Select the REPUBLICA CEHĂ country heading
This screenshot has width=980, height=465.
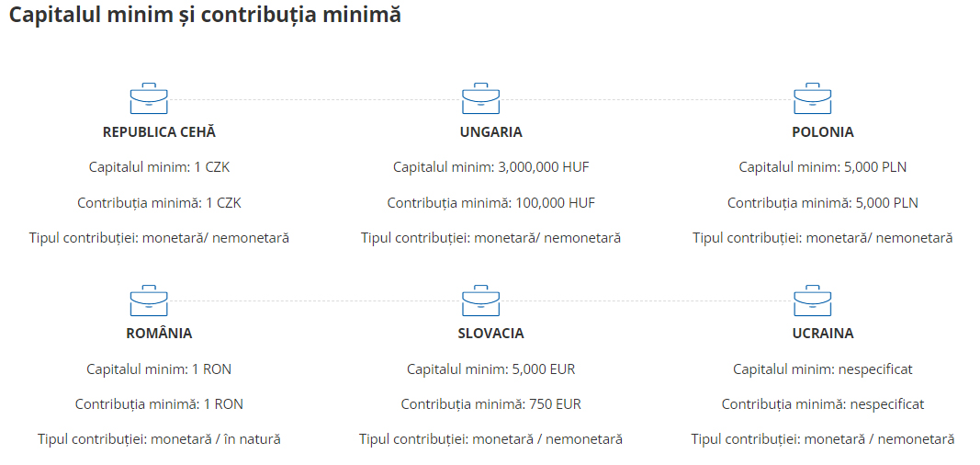[x=159, y=131]
